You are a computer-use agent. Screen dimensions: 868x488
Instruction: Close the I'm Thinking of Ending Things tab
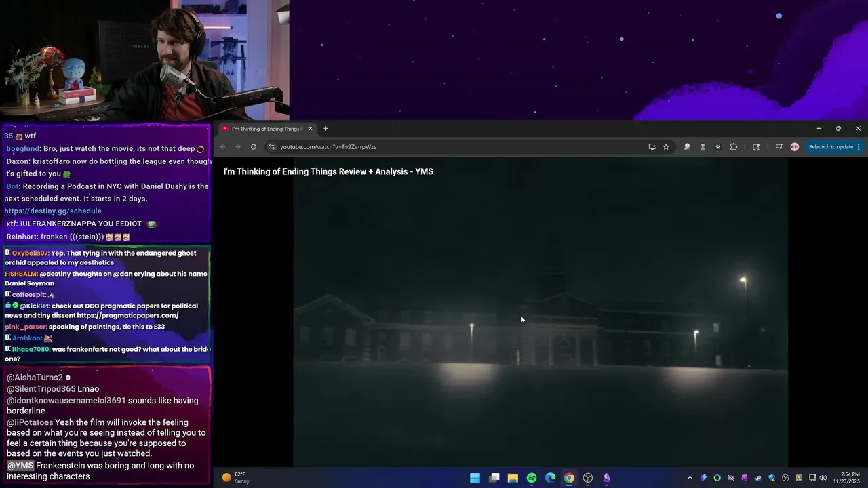point(311,129)
